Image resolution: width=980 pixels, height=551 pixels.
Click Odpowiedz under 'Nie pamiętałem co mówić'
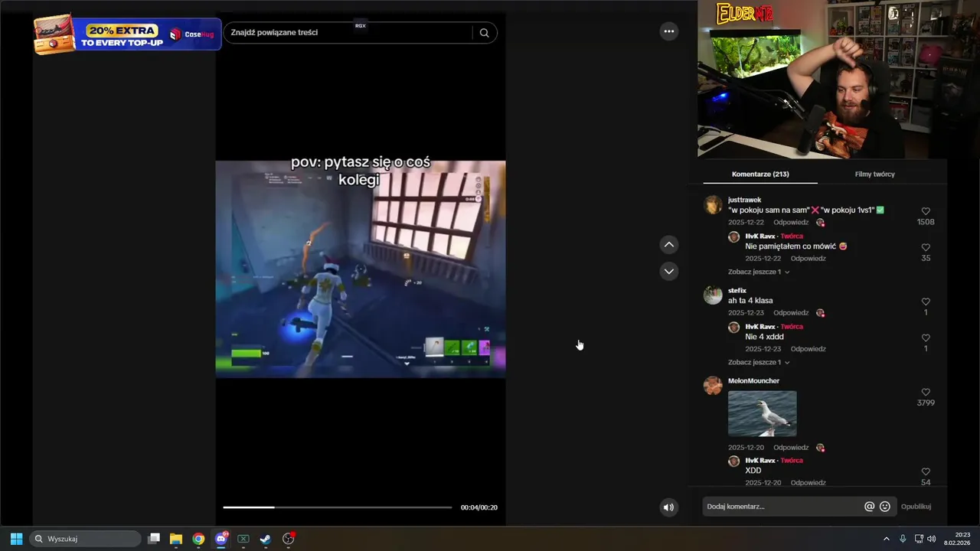point(808,259)
